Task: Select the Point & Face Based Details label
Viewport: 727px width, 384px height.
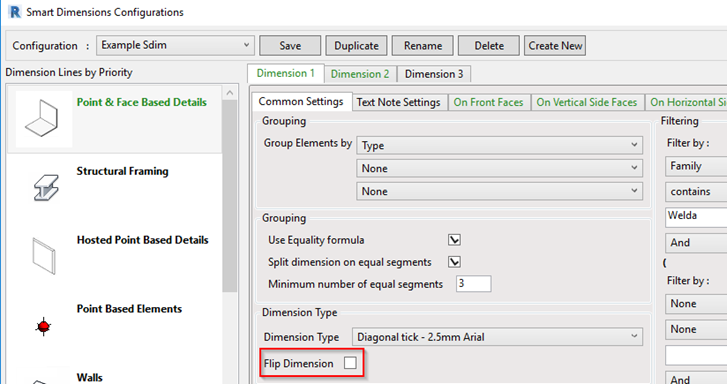Action: point(141,102)
